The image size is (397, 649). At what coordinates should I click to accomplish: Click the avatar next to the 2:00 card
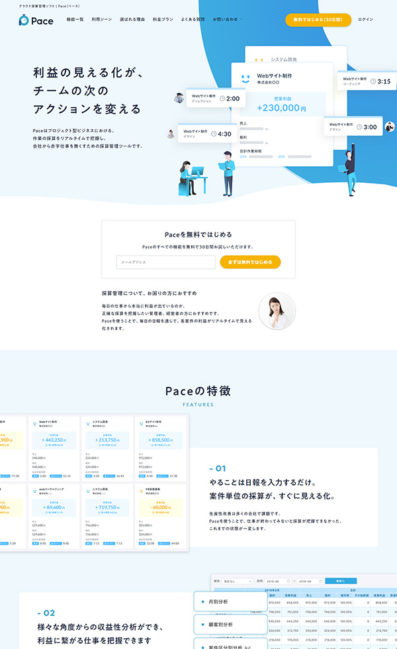click(x=179, y=98)
